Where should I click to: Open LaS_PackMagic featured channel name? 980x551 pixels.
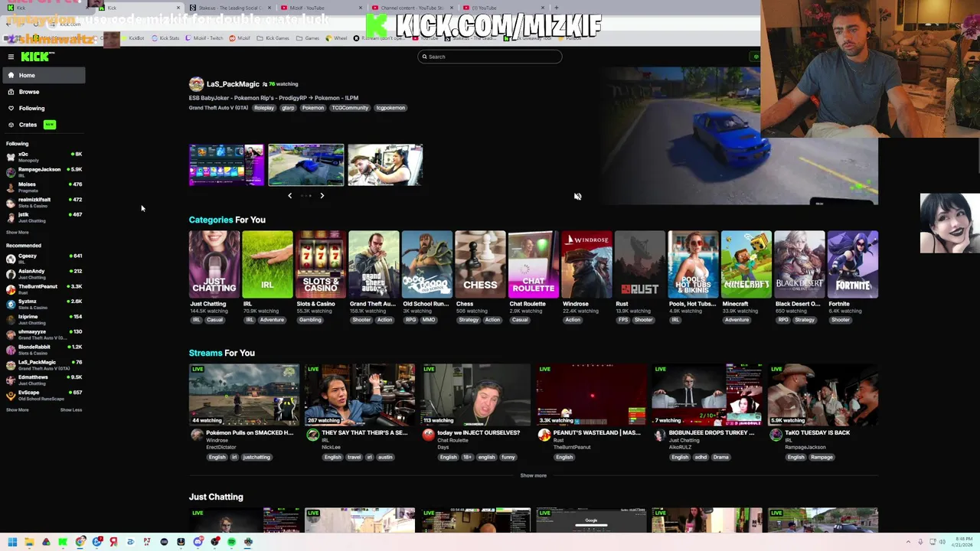tap(233, 84)
